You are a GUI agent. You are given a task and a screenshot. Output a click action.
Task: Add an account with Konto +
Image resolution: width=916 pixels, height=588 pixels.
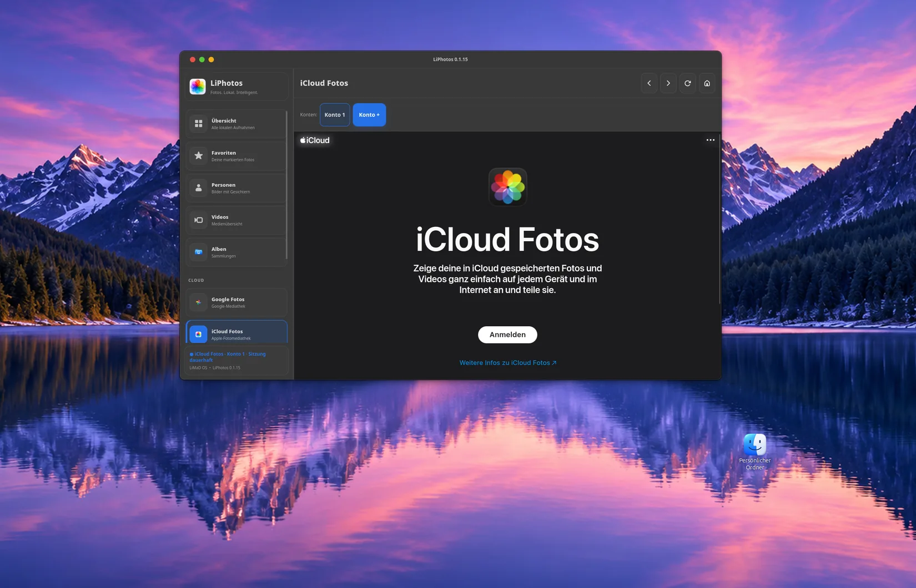point(369,115)
